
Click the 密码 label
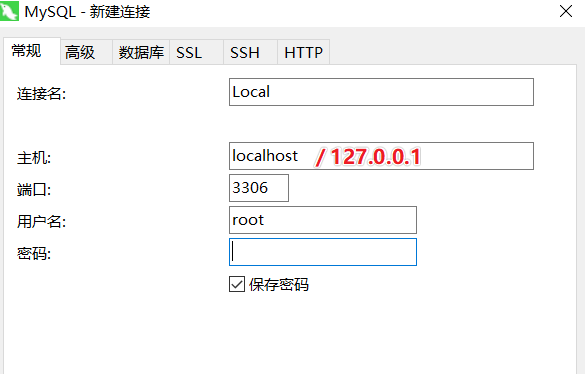click(34, 254)
